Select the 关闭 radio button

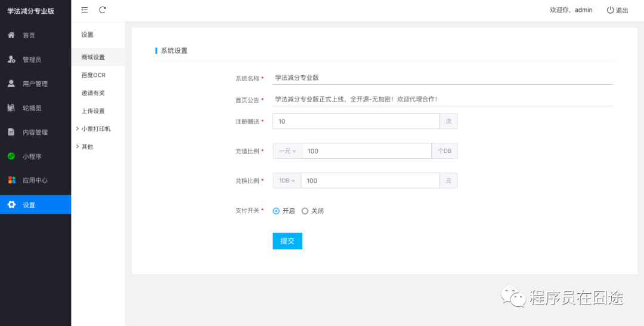tap(305, 211)
